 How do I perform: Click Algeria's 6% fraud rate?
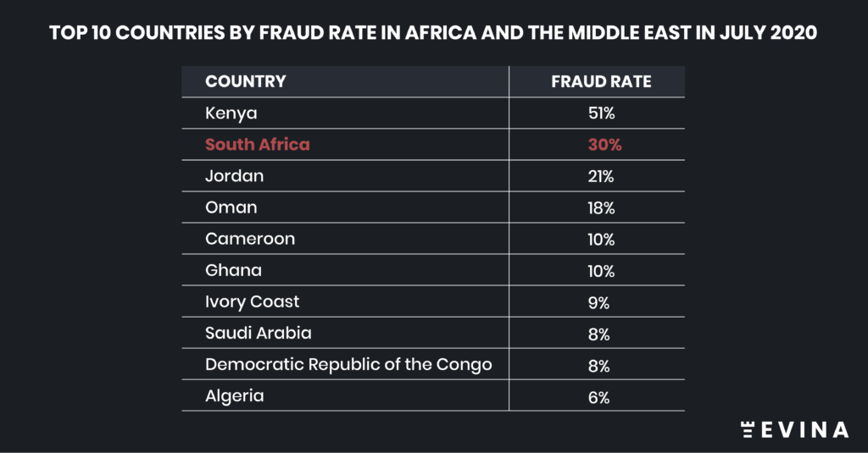pyautogui.click(x=599, y=397)
